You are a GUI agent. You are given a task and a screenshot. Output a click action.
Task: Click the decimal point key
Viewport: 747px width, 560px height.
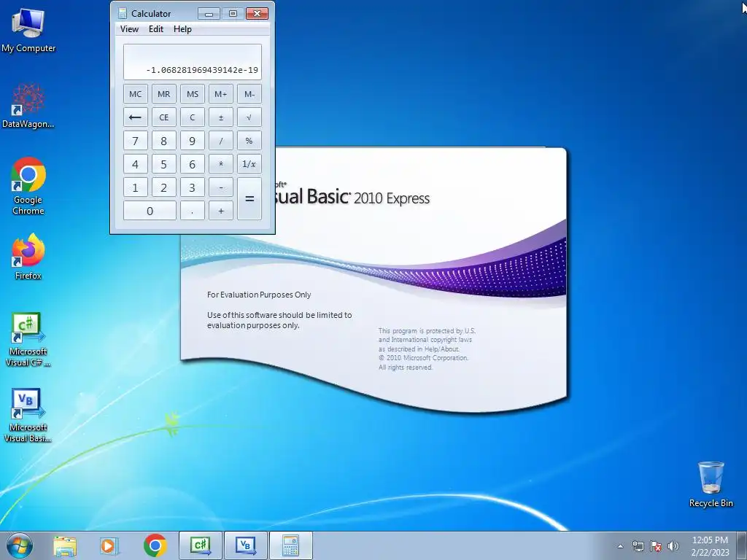pos(193,211)
